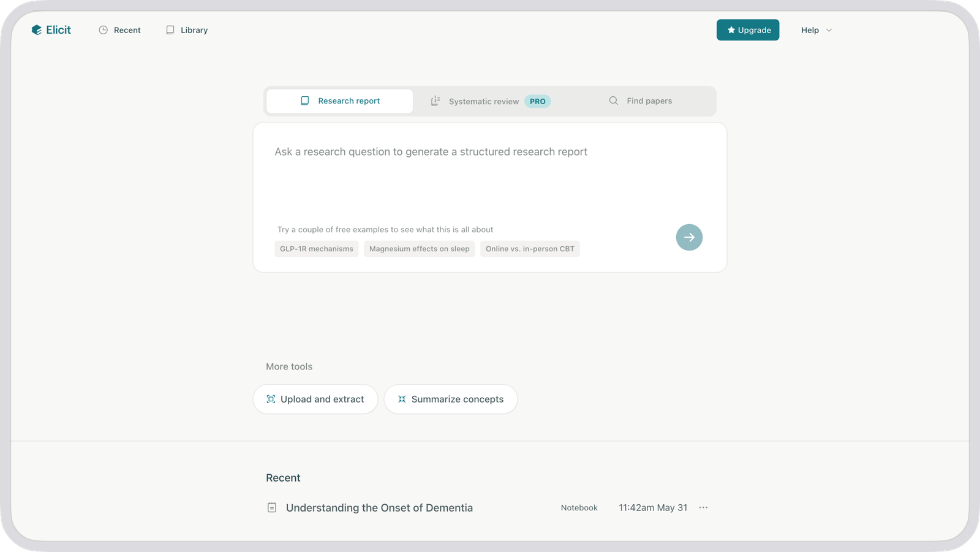
Task: Try the GLP-1R mechanisms example
Action: pyautogui.click(x=317, y=249)
